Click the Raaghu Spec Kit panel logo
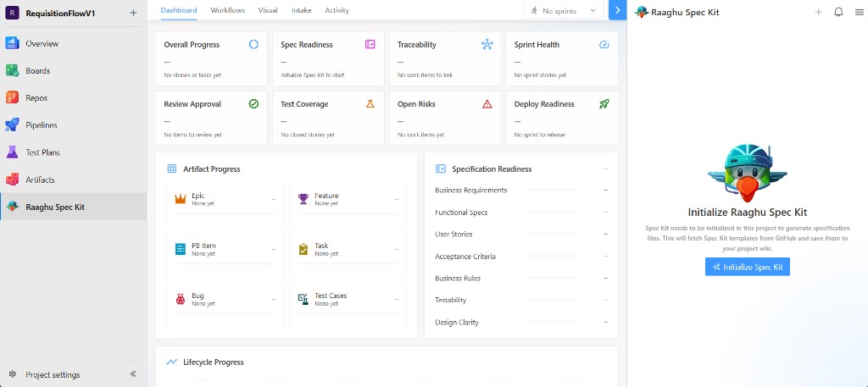This screenshot has width=868, height=387. pyautogui.click(x=642, y=12)
